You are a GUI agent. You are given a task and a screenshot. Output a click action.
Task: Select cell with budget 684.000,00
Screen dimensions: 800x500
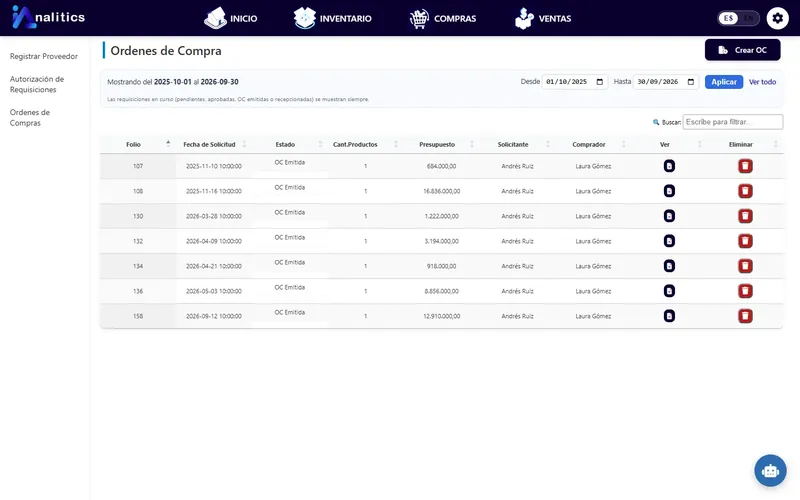pos(441,166)
